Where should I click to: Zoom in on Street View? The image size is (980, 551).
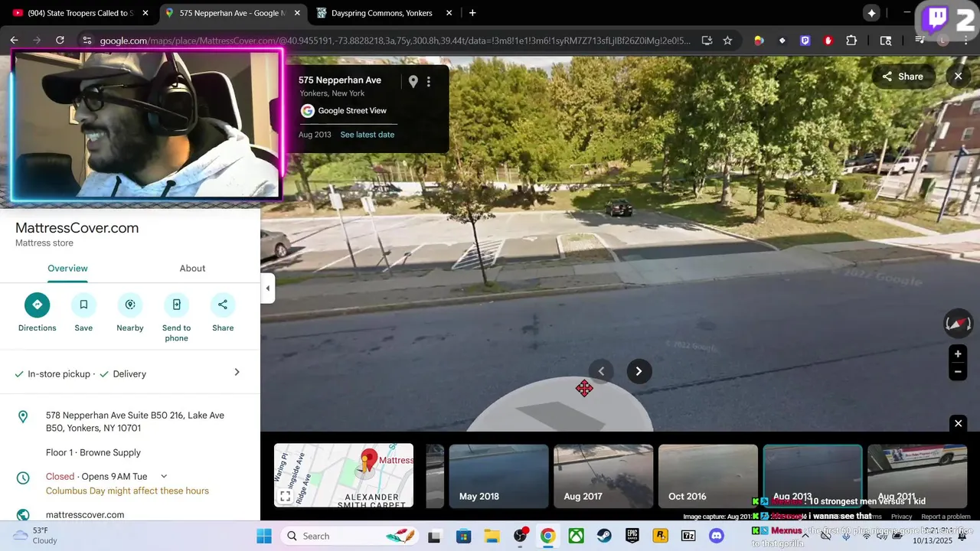[958, 354]
